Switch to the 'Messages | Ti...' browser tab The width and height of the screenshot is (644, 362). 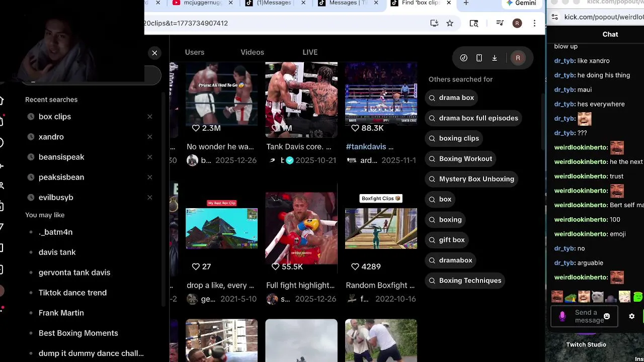click(x=348, y=3)
